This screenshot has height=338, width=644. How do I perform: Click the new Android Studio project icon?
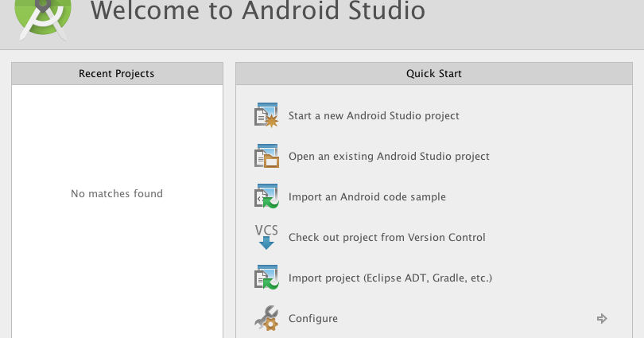(266, 116)
